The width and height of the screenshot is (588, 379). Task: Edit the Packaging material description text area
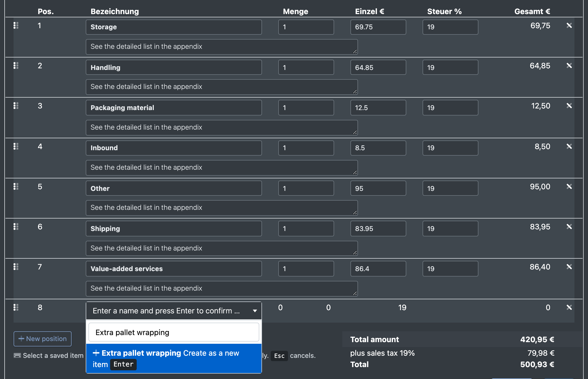(222, 127)
